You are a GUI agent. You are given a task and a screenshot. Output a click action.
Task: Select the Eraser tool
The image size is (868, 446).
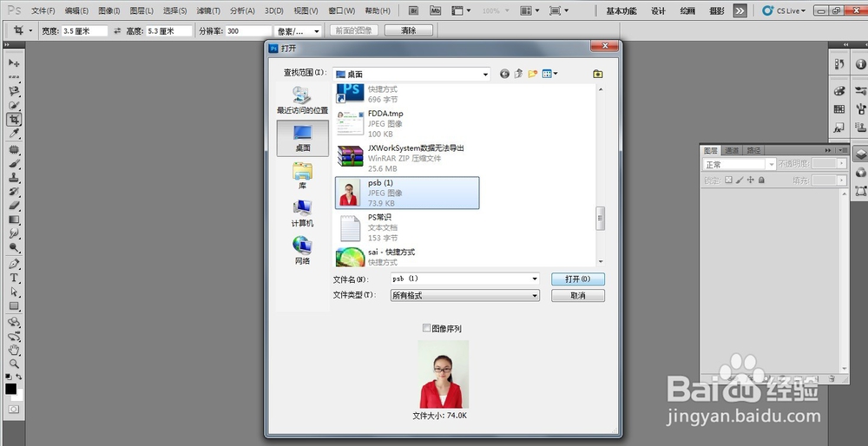tap(14, 206)
